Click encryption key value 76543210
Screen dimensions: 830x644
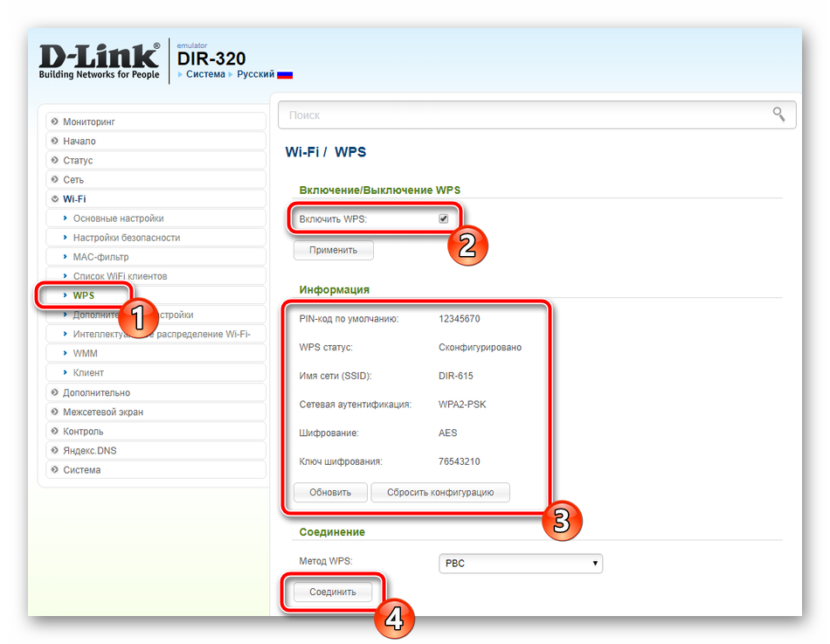tap(460, 462)
